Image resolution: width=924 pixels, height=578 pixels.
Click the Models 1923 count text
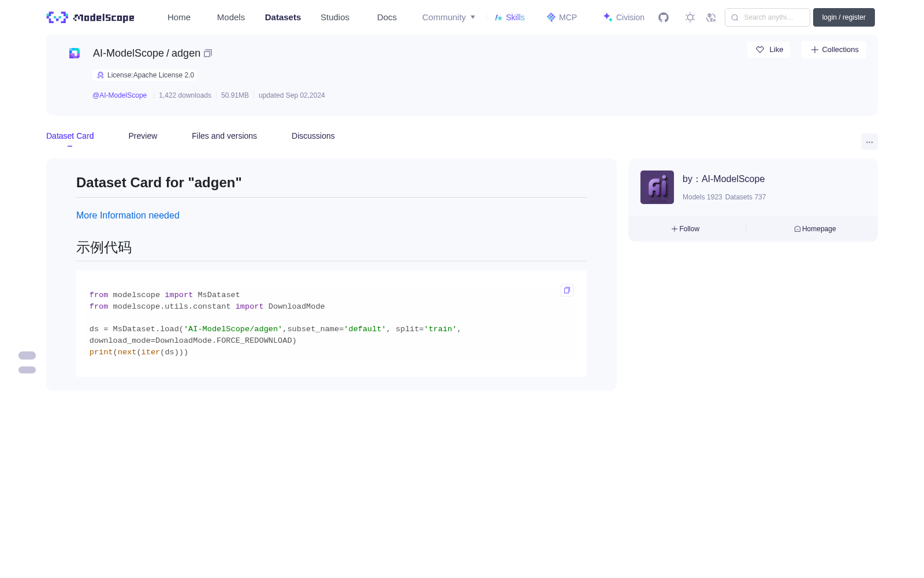pos(702,197)
